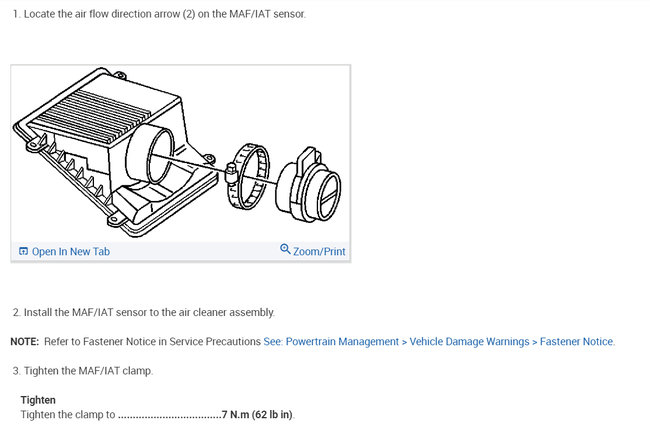Screen dimensions: 650x434
Task: Click the Open In New Tab icon
Action: tap(24, 251)
